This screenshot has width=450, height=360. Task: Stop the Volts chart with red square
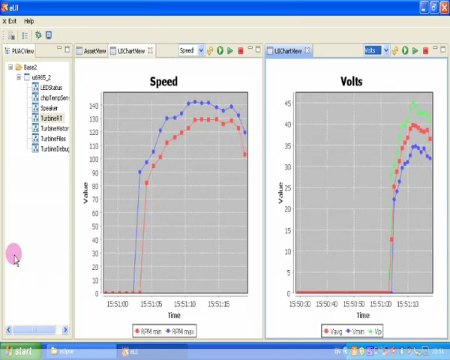coord(425,51)
